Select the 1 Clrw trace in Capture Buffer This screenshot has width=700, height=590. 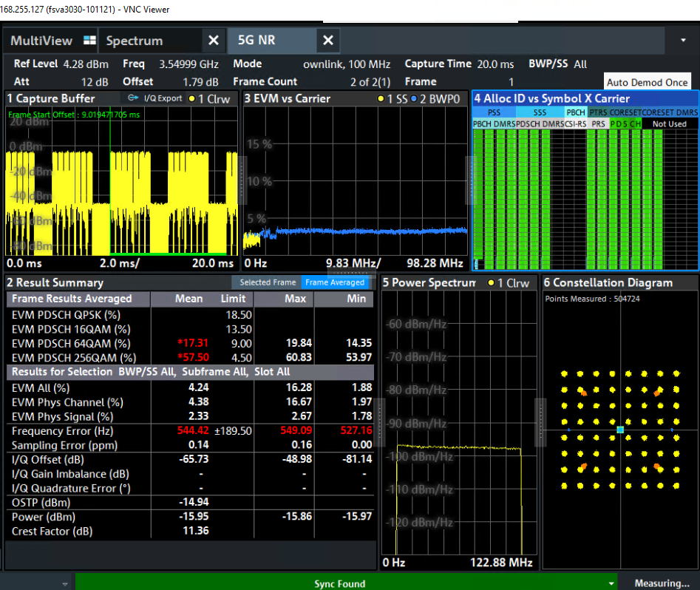point(209,99)
